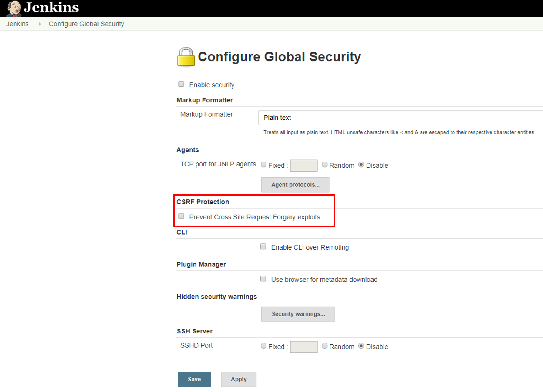Click the Save button

(194, 379)
